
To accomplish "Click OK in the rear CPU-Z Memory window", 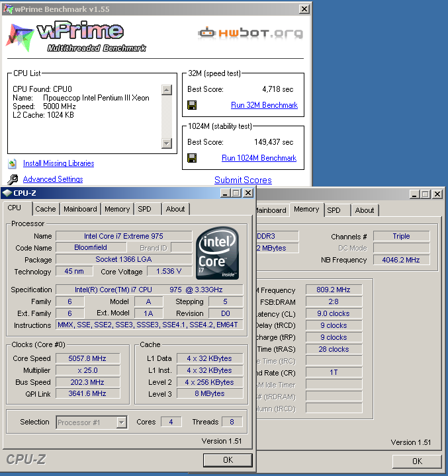I will pos(417,461).
